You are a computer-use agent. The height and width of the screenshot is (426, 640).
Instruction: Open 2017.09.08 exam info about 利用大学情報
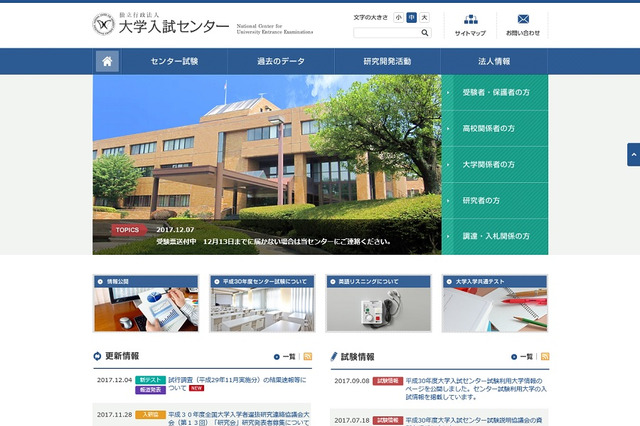476,389
